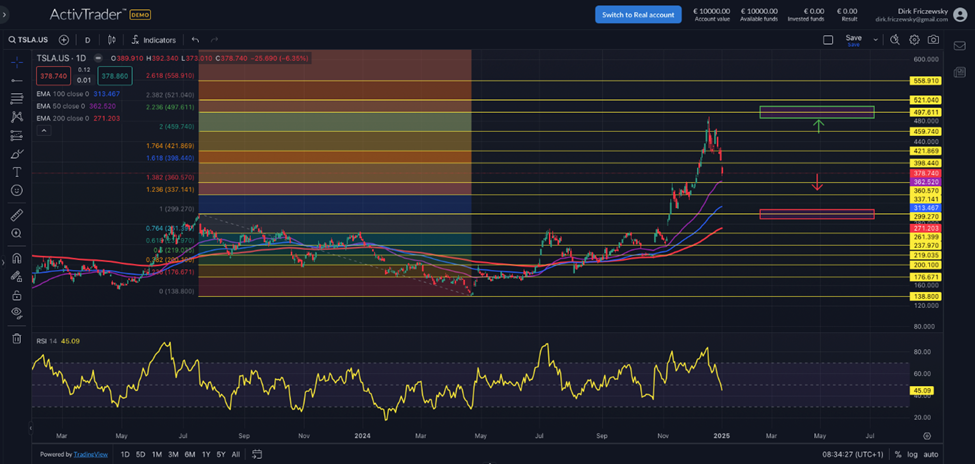Select the 5Y time range
The height and width of the screenshot is (464, 975).
click(220, 454)
